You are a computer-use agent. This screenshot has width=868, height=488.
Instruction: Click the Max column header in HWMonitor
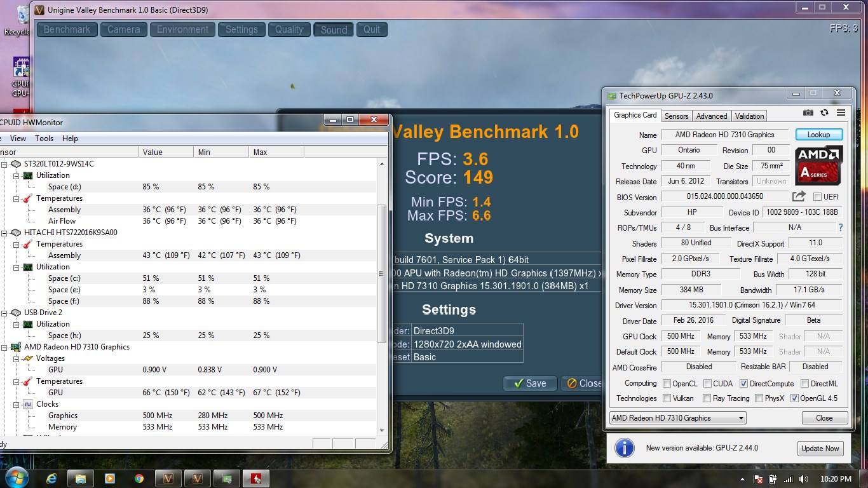tap(276, 152)
